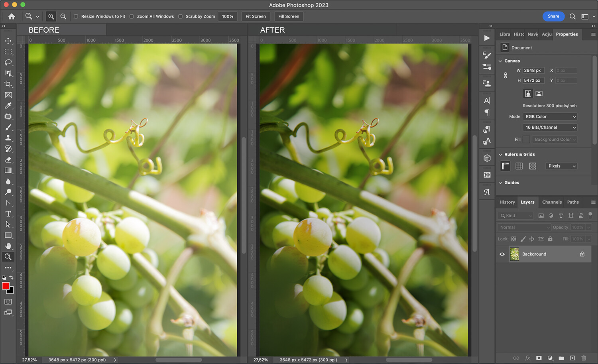Click the Home icon in options bar
The image size is (598, 364).
(x=12, y=16)
